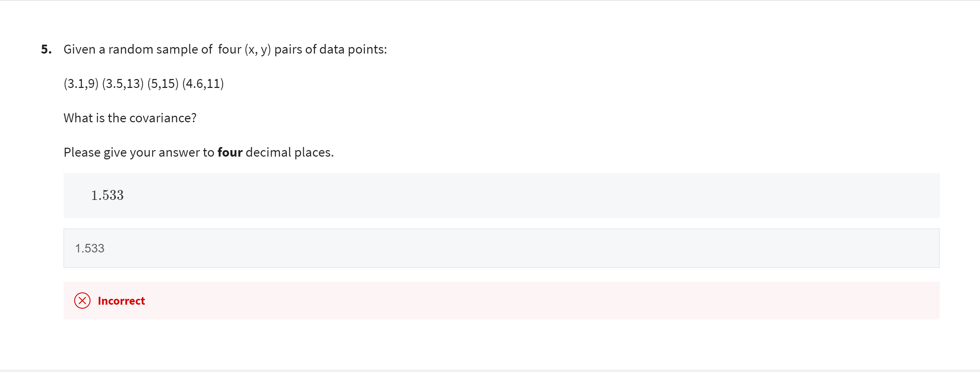Screen dimensions: 980x372
Task: Click the circle around the X symbol
Action: pos(82,301)
